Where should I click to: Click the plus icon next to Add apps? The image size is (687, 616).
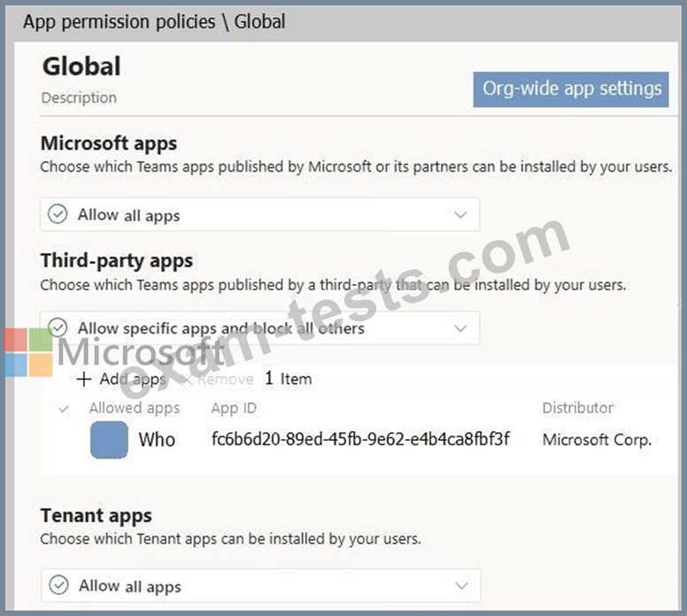(83, 380)
